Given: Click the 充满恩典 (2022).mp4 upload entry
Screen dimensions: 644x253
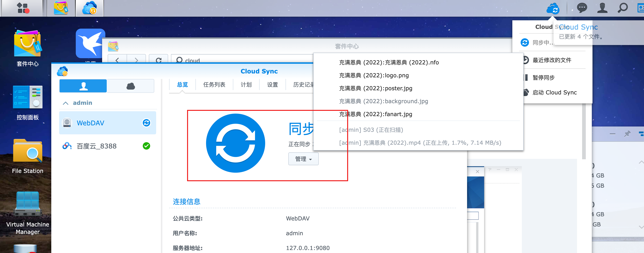Looking at the screenshot, I should pyautogui.click(x=420, y=143).
